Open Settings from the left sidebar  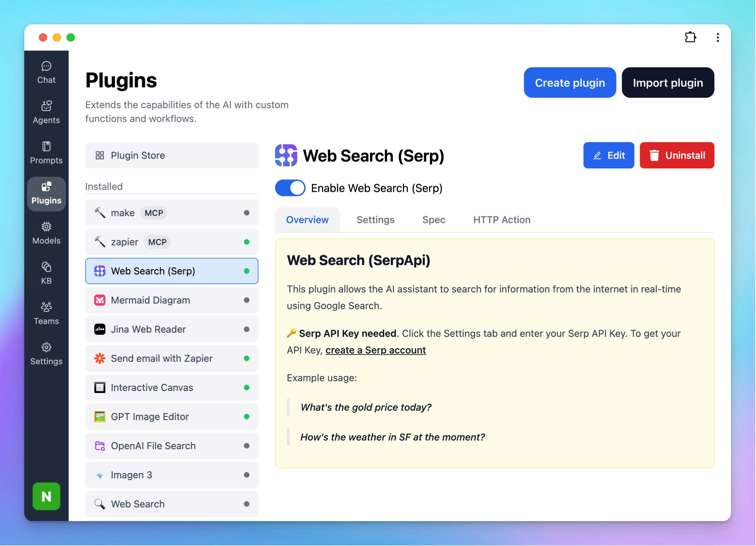click(46, 354)
